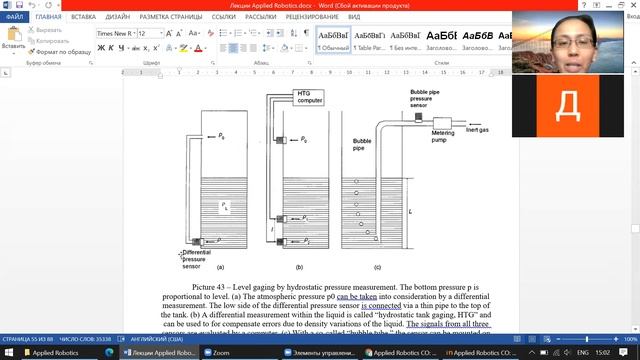Expand the Font (Шрифт) dialog launcher
Image resolution: width=640 pixels, height=360 pixels.
pos(213,63)
